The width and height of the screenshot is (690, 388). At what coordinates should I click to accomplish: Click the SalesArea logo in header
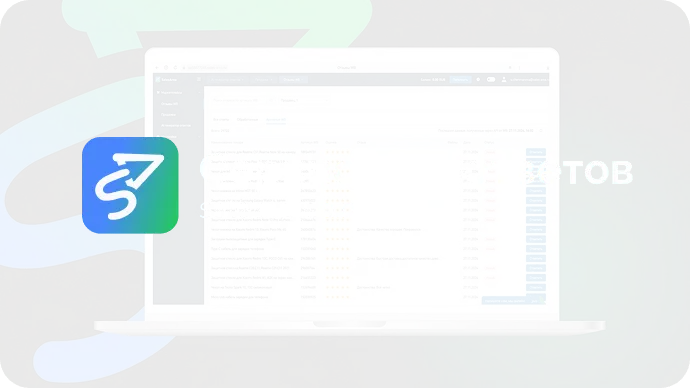tap(166, 80)
